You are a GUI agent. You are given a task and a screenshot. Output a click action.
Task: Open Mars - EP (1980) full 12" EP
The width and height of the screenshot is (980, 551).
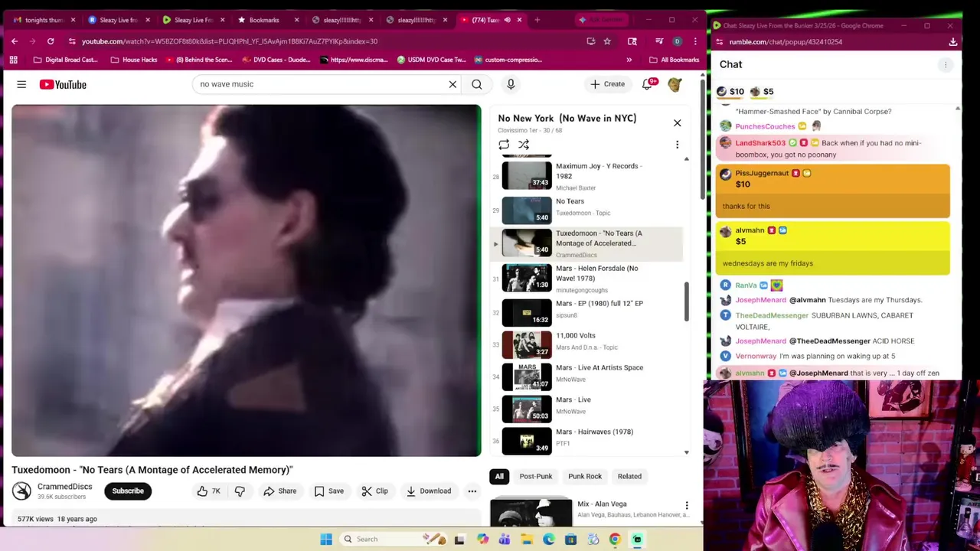(x=586, y=312)
